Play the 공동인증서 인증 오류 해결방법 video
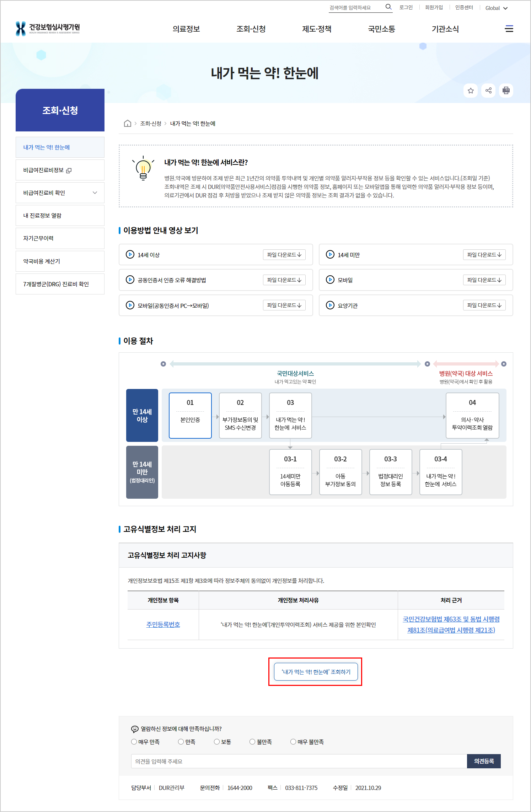This screenshot has height=812, width=531. pos(130,280)
